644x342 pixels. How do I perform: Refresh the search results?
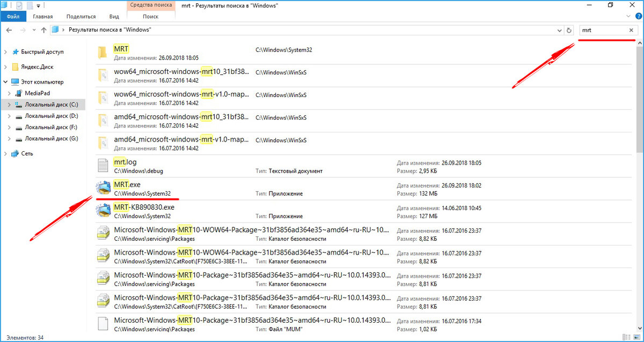569,31
